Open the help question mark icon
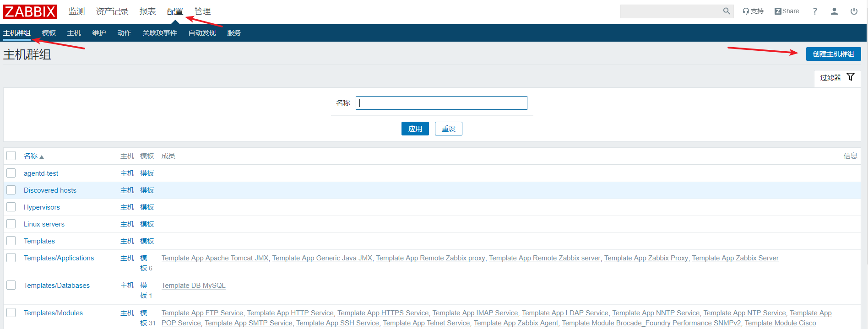Viewport: 868px width, 329px height. click(815, 11)
